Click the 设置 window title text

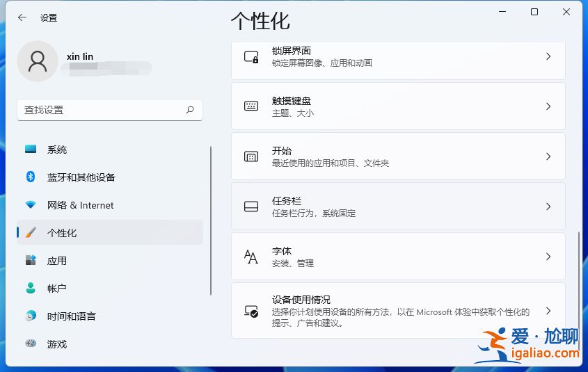click(49, 17)
